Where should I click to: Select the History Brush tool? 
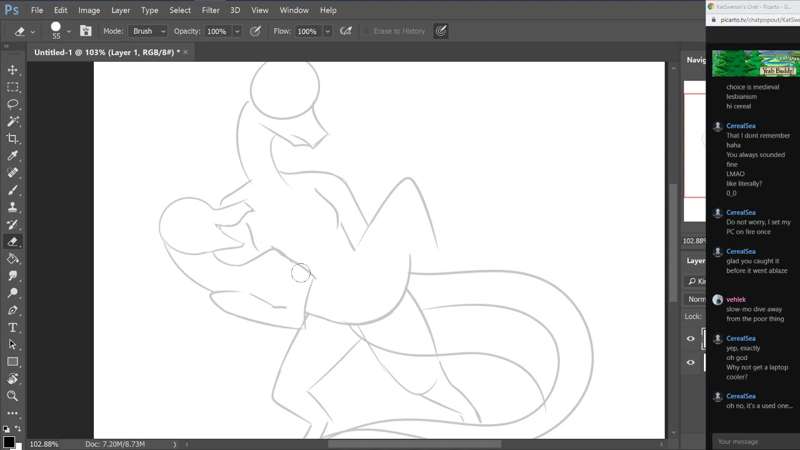click(x=13, y=224)
